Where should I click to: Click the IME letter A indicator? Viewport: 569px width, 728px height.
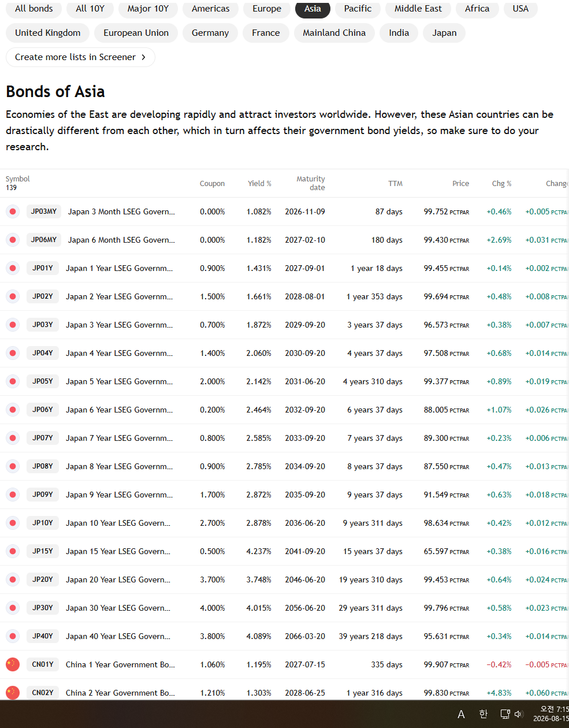[x=461, y=715]
